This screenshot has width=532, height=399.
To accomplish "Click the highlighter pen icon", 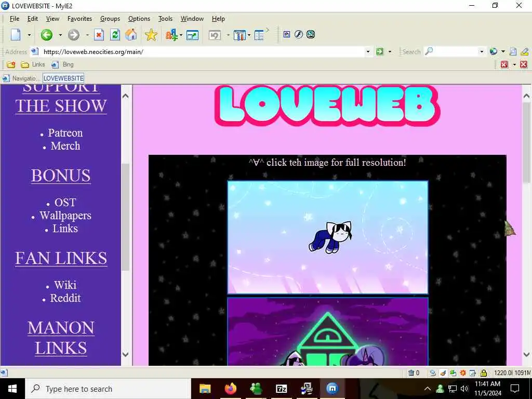I will 524,51.
